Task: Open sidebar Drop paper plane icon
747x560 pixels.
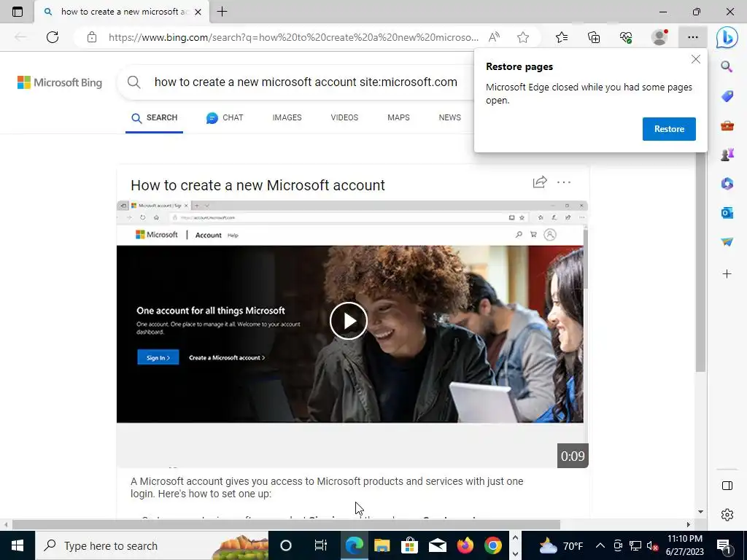Action: (727, 242)
